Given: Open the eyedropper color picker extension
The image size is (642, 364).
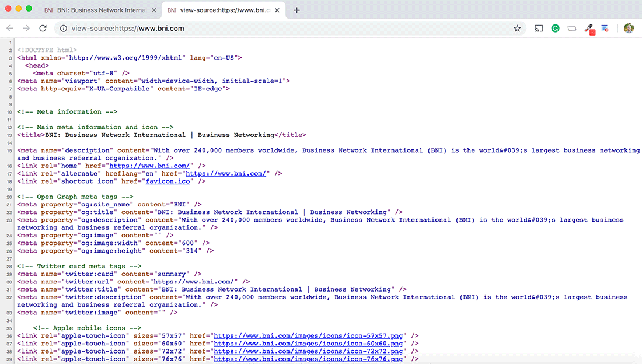Looking at the screenshot, I should [x=589, y=28].
